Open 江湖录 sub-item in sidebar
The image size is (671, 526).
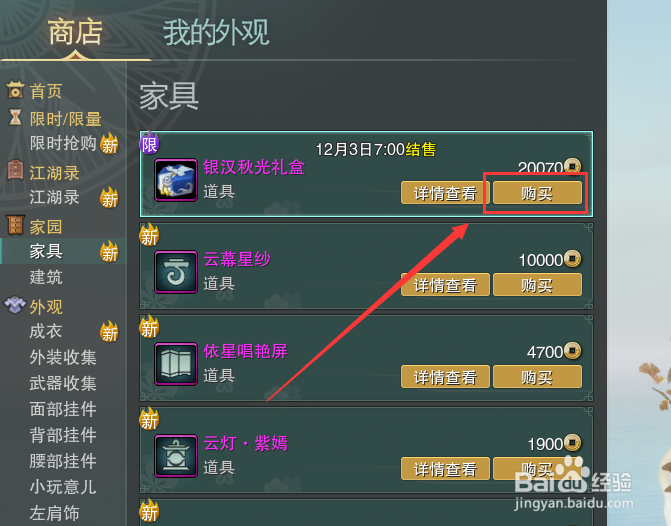[x=54, y=198]
